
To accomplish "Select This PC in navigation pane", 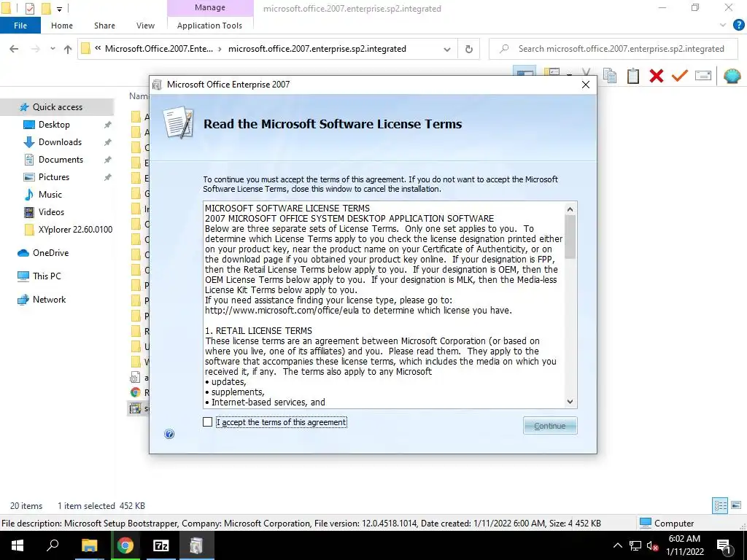I will pyautogui.click(x=47, y=276).
